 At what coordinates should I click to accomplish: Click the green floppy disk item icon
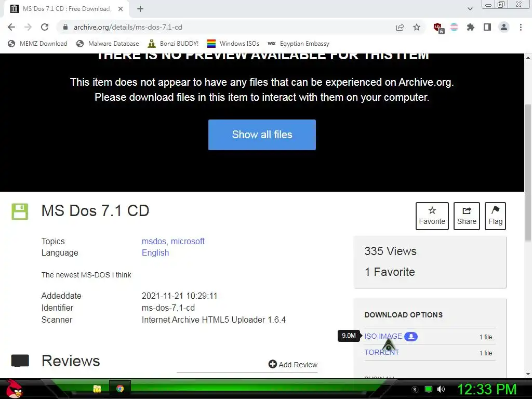pyautogui.click(x=20, y=211)
